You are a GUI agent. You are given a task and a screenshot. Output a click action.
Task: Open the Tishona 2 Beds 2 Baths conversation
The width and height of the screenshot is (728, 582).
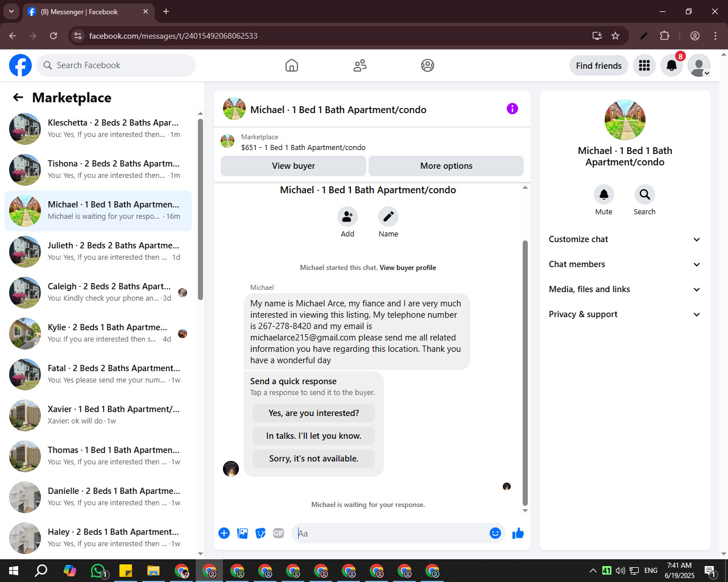coord(98,170)
